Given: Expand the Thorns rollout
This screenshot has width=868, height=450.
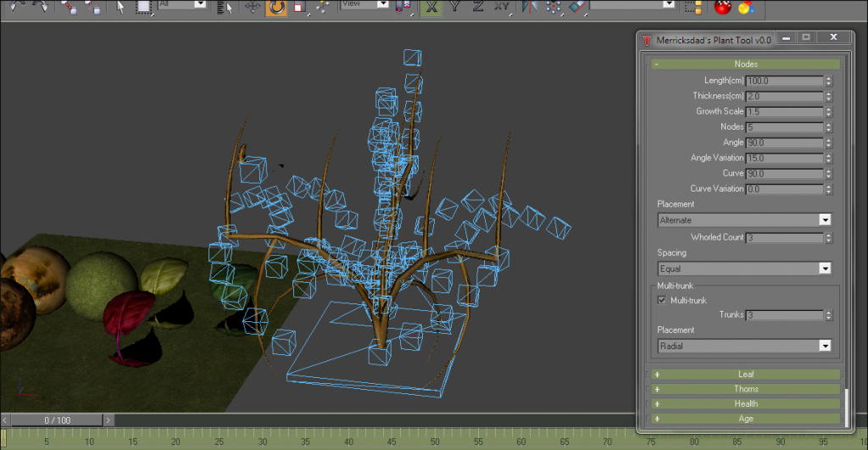Looking at the screenshot, I should pyautogui.click(x=746, y=389).
